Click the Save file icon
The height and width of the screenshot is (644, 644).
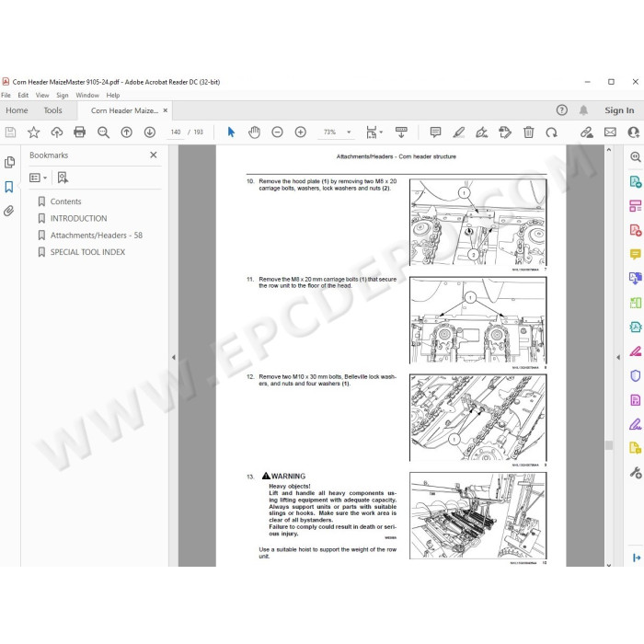point(10,132)
